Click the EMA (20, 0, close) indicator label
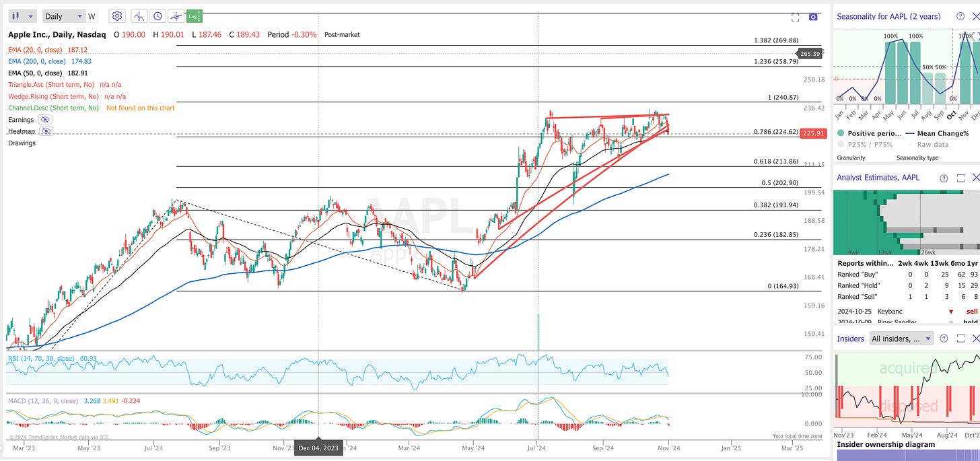This screenshot has height=461, width=980. tap(36, 50)
